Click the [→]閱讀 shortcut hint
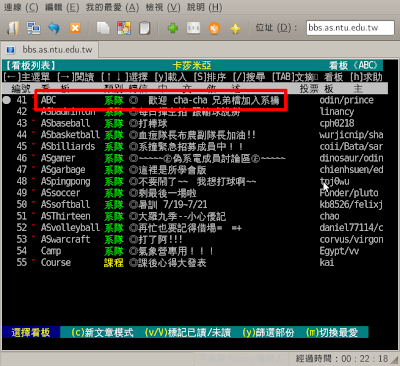The image size is (400, 366). click(75, 77)
